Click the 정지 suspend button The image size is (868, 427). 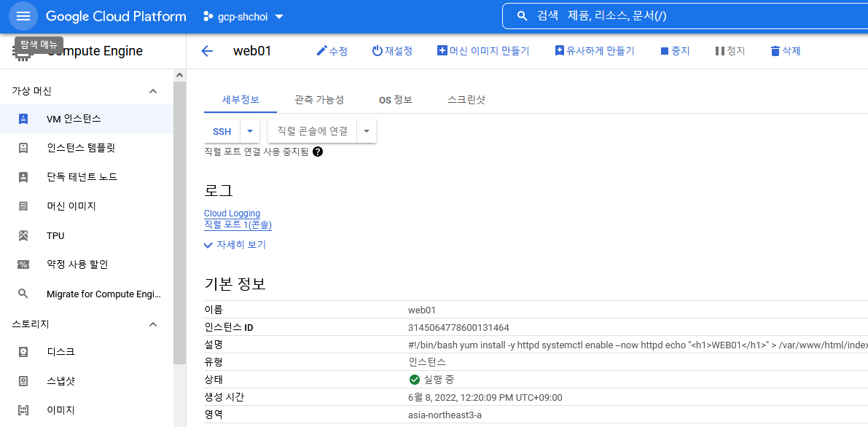pyautogui.click(x=730, y=51)
